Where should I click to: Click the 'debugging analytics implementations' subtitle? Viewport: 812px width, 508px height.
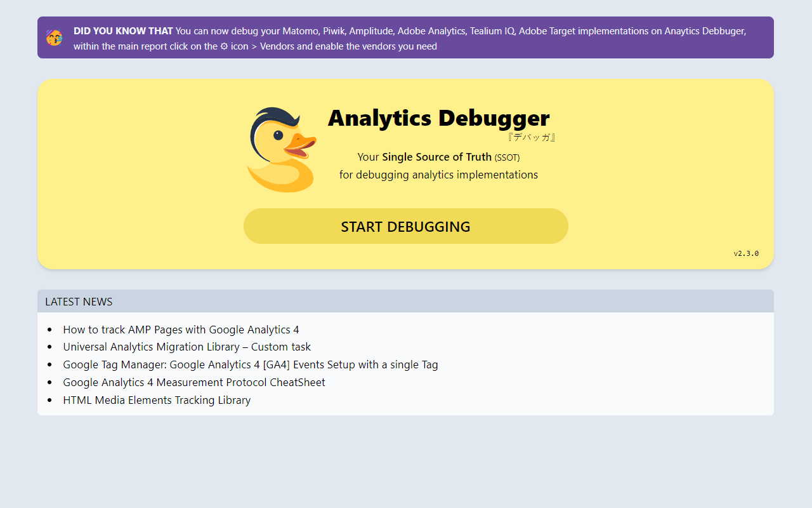click(438, 175)
